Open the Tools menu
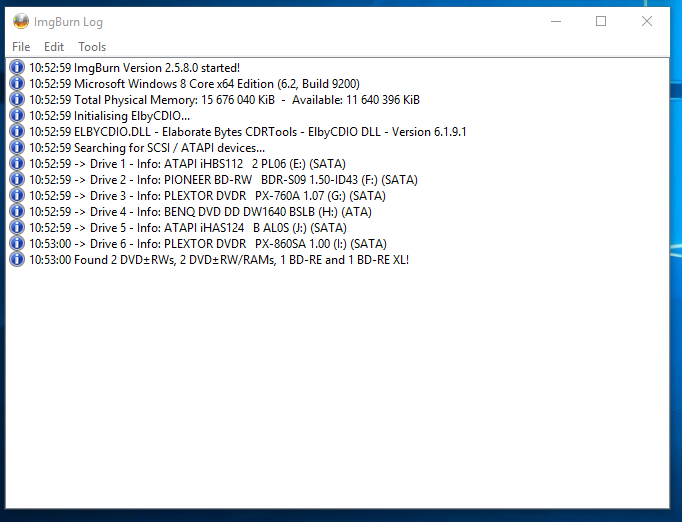Image resolution: width=682 pixels, height=522 pixels. coord(92,47)
